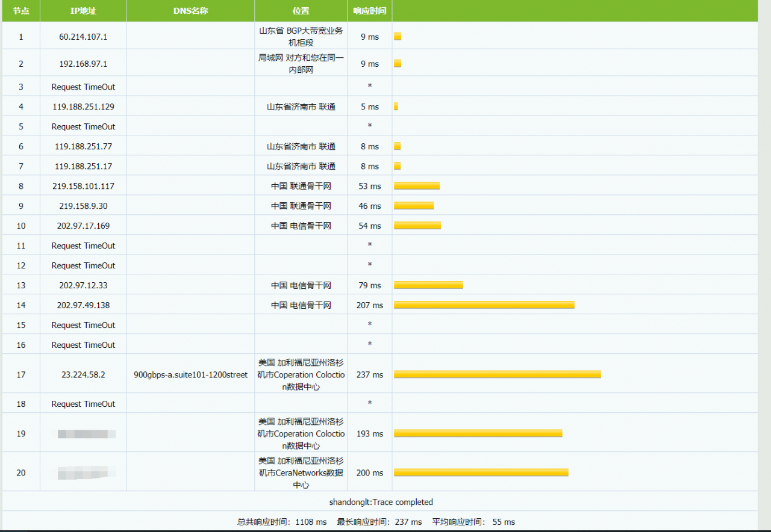
Task: Click the yellow latency bar for node 14
Action: click(484, 305)
